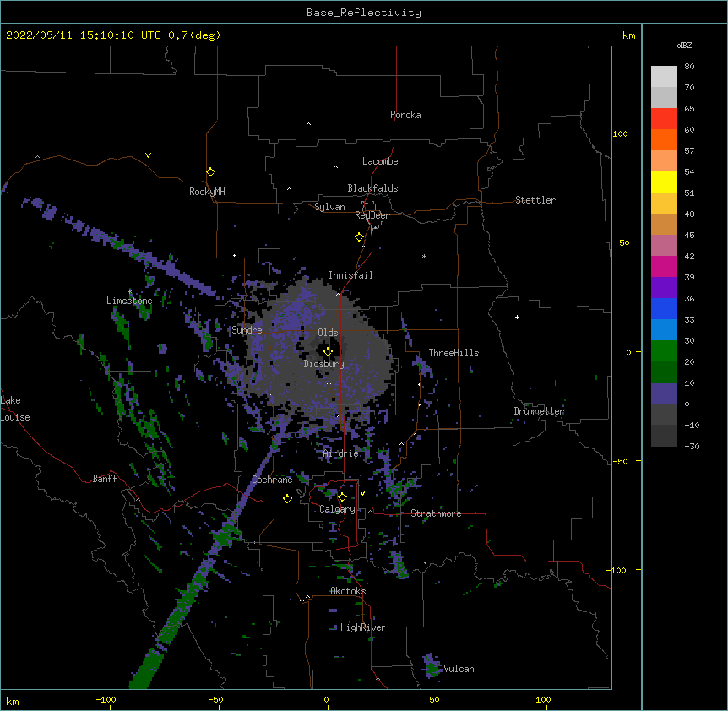Click the Strathmore label

(436, 513)
